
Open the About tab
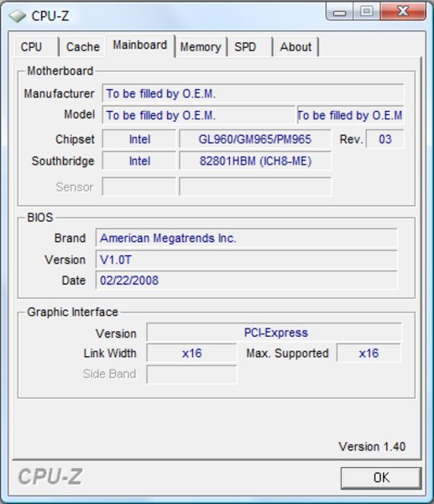point(295,47)
